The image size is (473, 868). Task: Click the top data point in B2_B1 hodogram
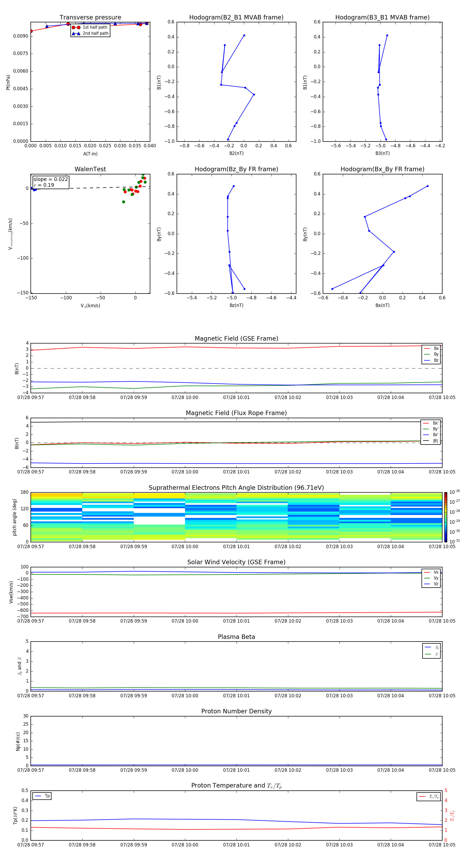[x=244, y=36]
